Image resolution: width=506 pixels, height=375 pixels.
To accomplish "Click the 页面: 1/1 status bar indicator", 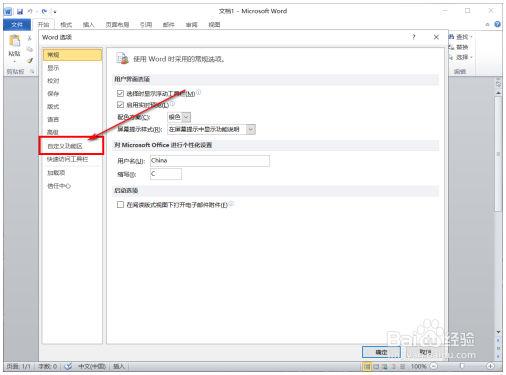I will pos(19,367).
